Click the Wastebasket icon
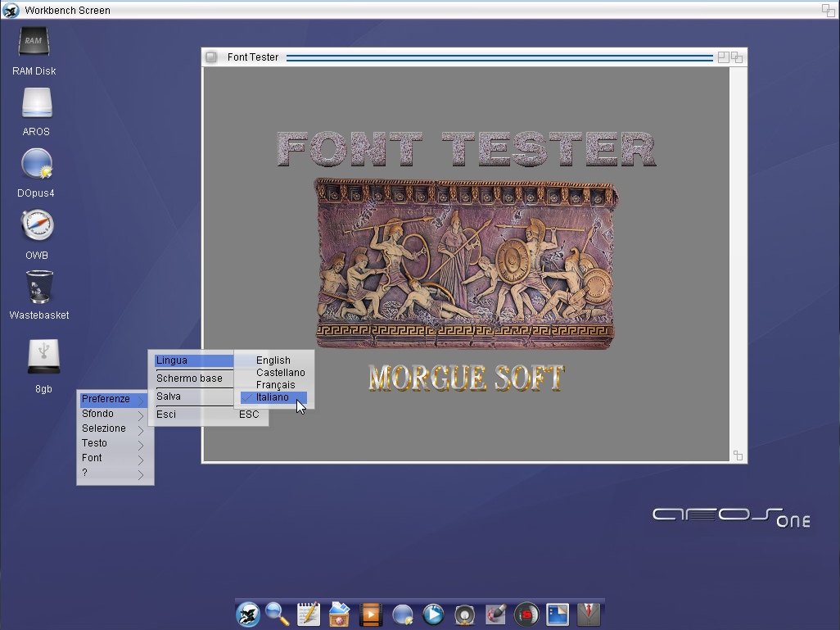Screen dimensions: 840x630 coord(38,288)
